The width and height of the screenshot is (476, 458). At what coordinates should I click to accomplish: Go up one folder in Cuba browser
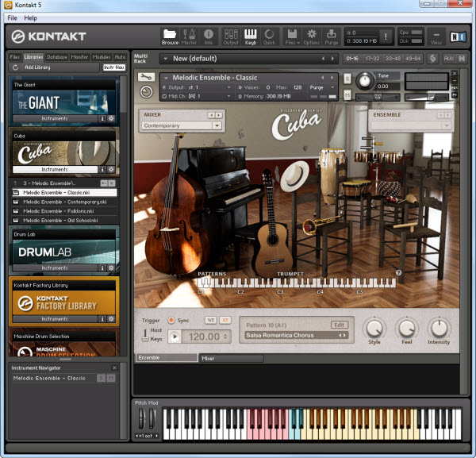[x=16, y=183]
